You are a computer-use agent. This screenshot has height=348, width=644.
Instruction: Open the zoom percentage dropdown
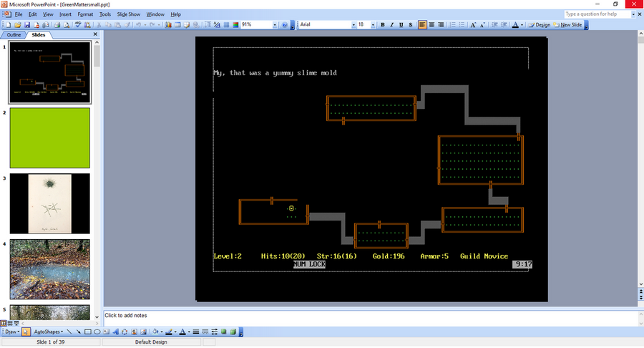(x=275, y=24)
